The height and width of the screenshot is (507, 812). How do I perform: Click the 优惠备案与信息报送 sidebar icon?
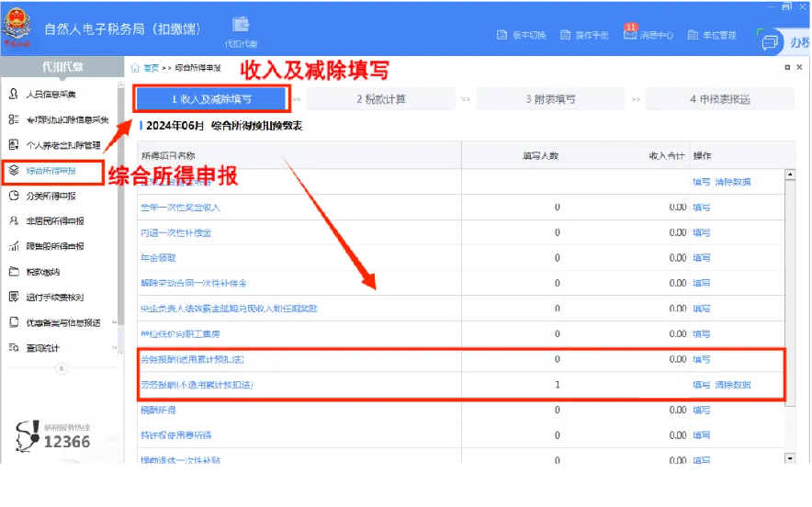click(14, 322)
